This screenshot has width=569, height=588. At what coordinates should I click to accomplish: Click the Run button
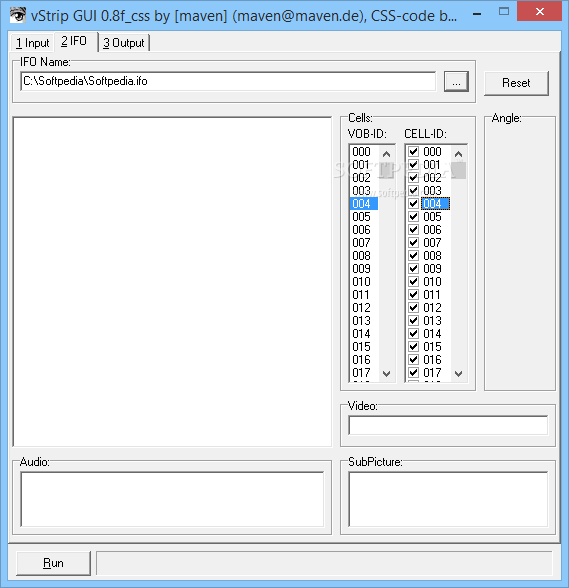[x=53, y=563]
